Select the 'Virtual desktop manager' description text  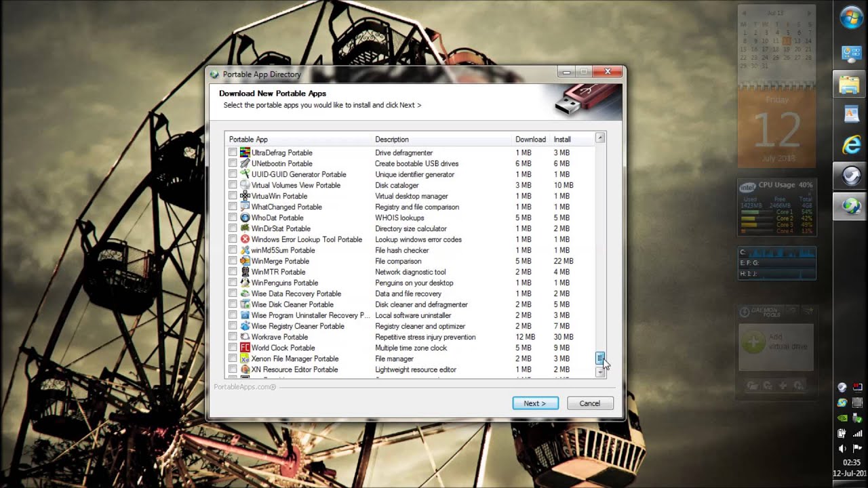[x=413, y=196]
